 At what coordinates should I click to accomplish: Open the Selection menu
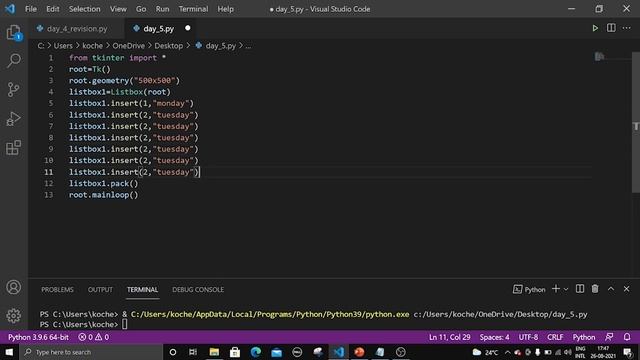click(84, 9)
